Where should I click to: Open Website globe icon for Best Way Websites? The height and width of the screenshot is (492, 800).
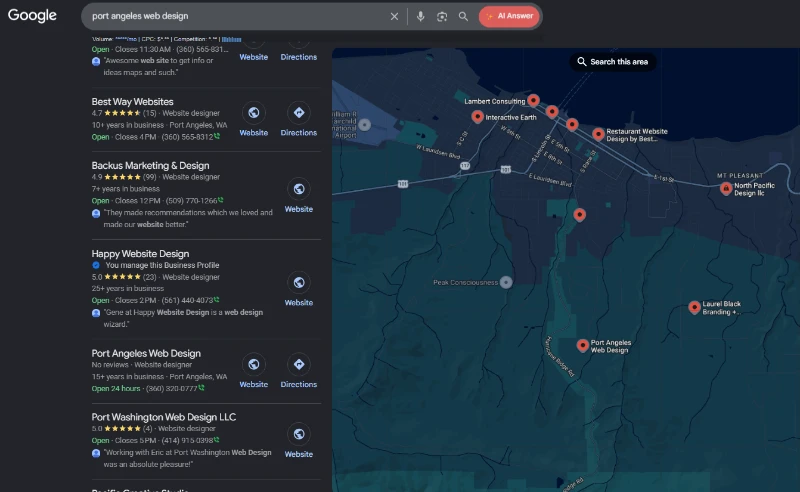pyautogui.click(x=254, y=112)
